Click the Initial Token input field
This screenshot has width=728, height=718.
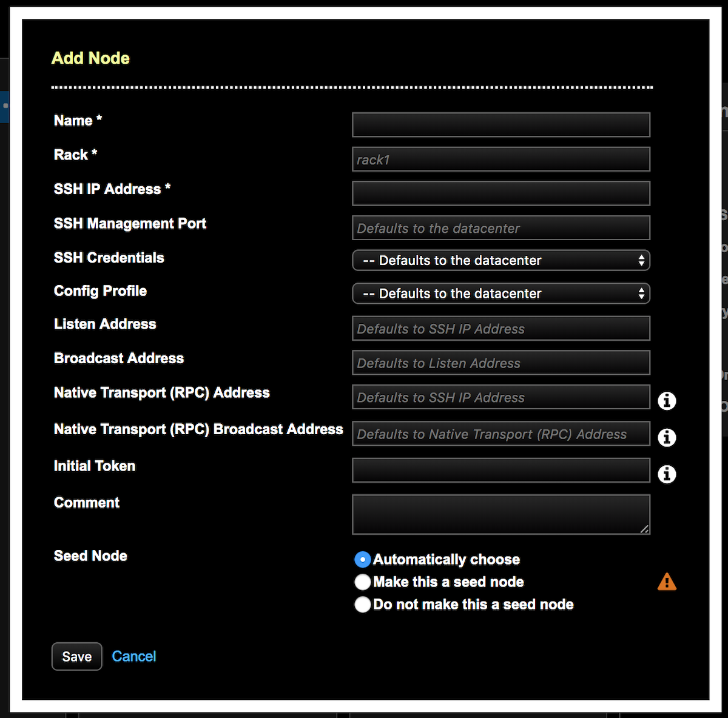pyautogui.click(x=500, y=470)
